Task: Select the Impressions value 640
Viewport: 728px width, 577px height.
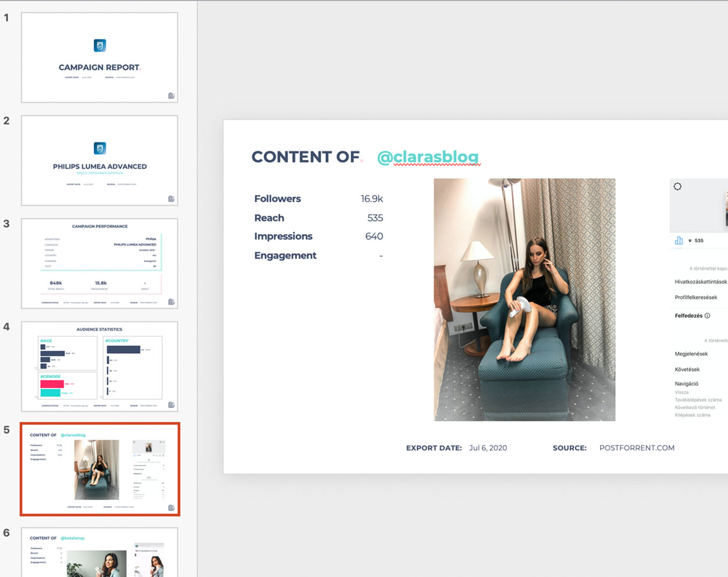Action: (x=374, y=236)
